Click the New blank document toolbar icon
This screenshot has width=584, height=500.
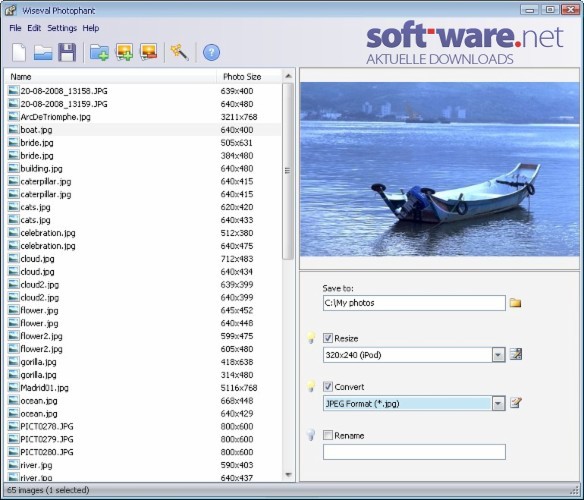(19, 52)
